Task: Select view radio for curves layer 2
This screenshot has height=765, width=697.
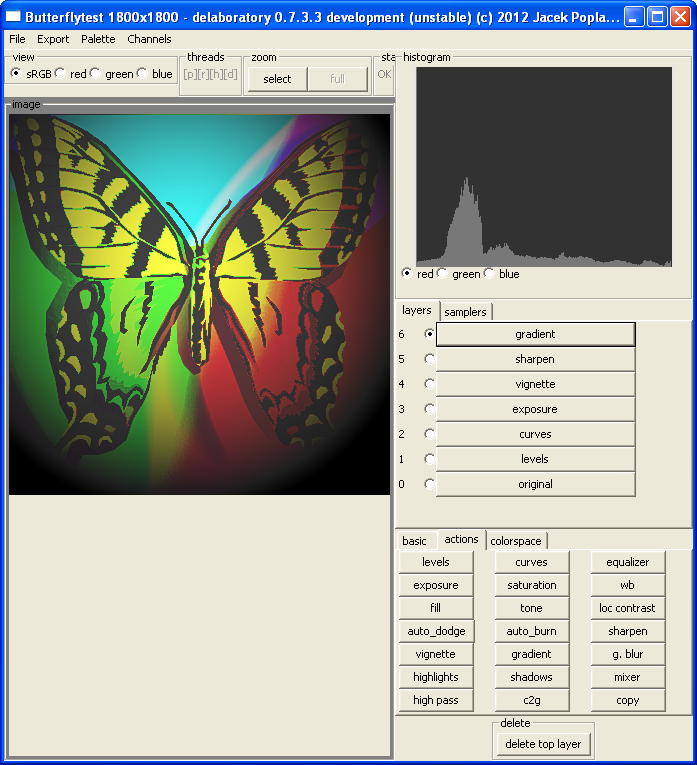Action: click(429, 434)
